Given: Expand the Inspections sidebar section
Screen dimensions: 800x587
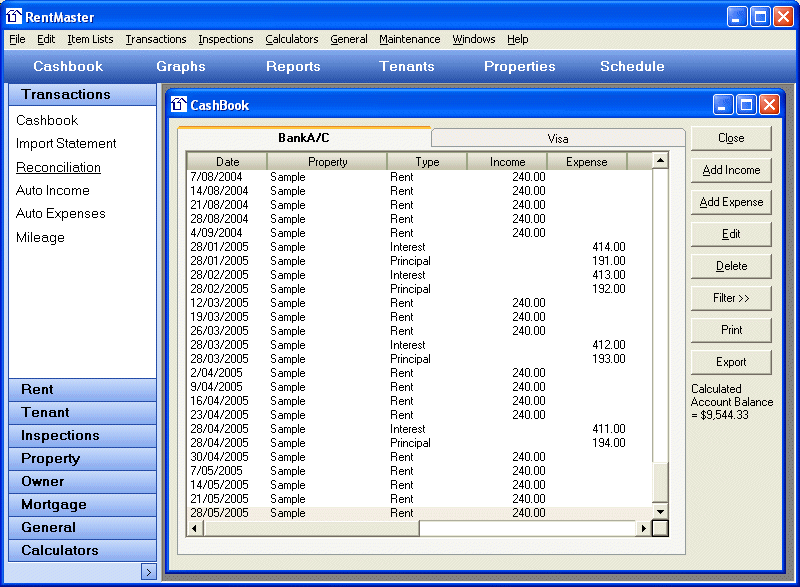Looking at the screenshot, I should pyautogui.click(x=82, y=435).
